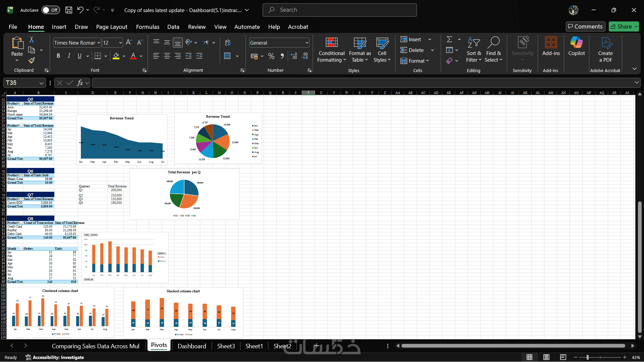Toggle Bold formatting
The image size is (644, 362).
tap(58, 56)
